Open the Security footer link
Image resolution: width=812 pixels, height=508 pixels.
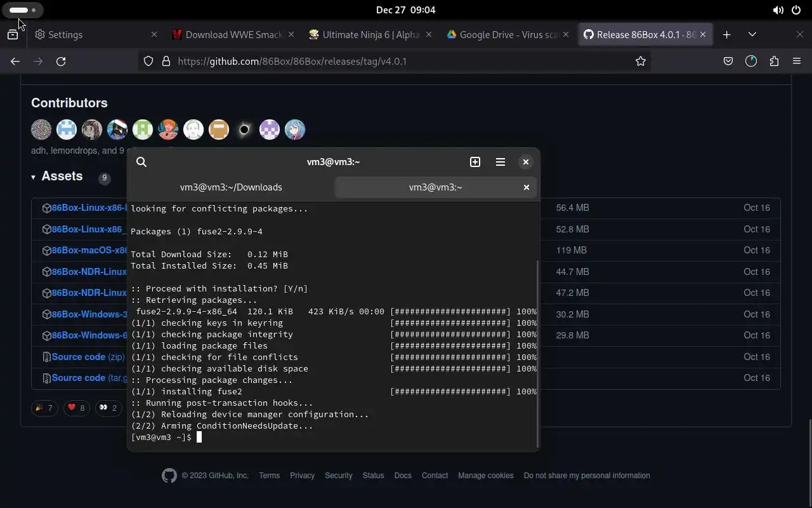click(x=338, y=476)
